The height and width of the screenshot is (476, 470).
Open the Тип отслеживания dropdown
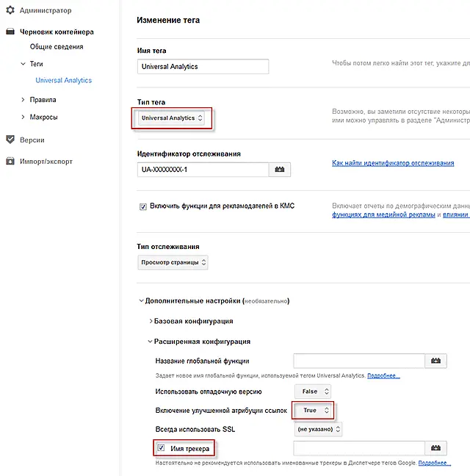point(173,262)
